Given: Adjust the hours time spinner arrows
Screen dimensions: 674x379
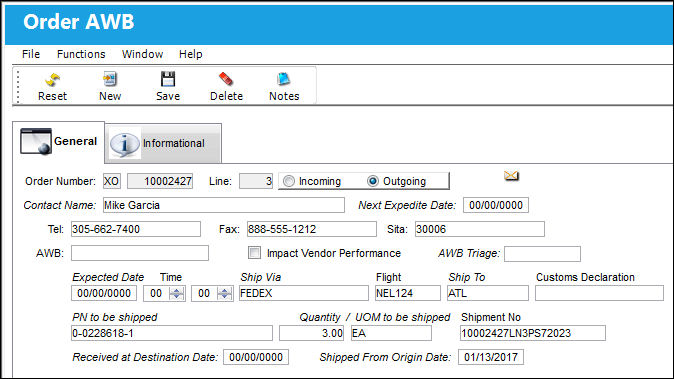Looking at the screenshot, I should 177,293.
